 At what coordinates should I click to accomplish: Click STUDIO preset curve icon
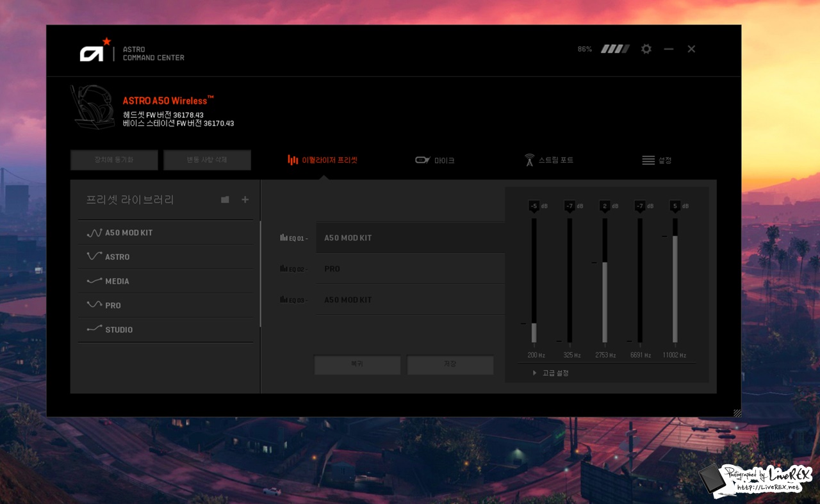94,329
